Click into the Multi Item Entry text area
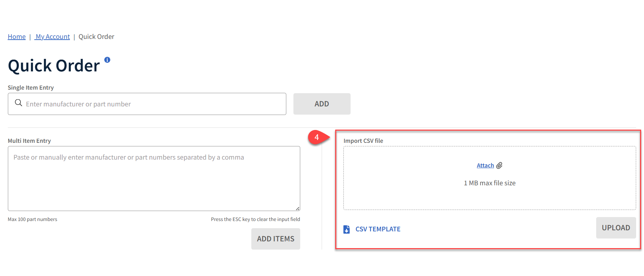Screen dimensions: 644x276 tap(154, 182)
